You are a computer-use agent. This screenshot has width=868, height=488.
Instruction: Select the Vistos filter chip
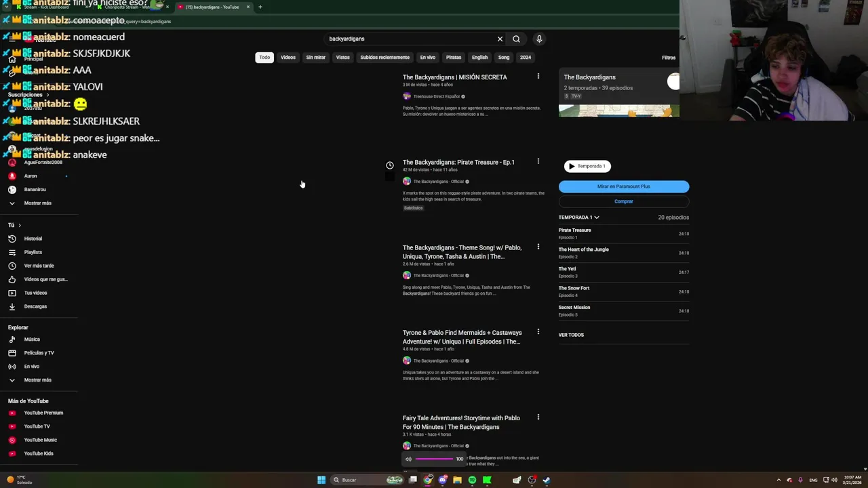[x=343, y=58]
